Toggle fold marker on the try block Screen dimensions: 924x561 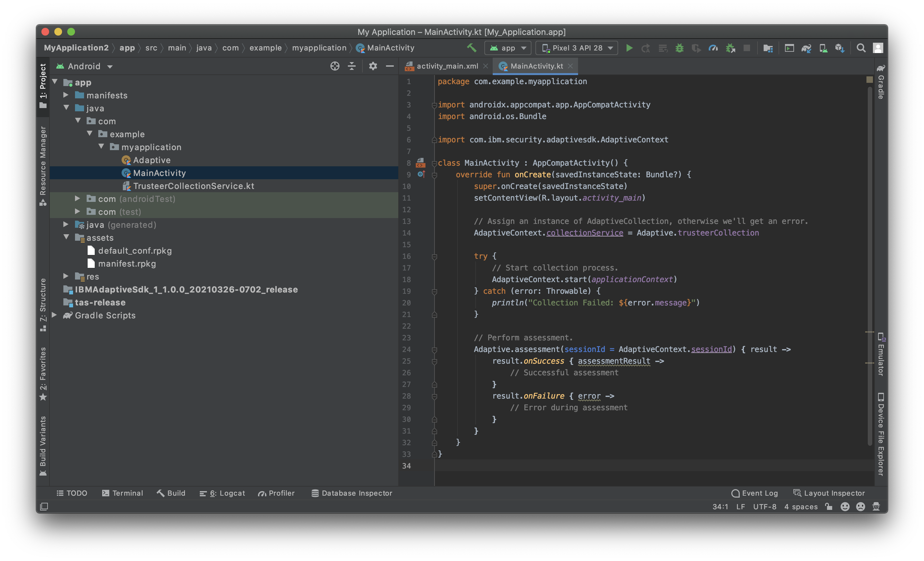coord(435,256)
